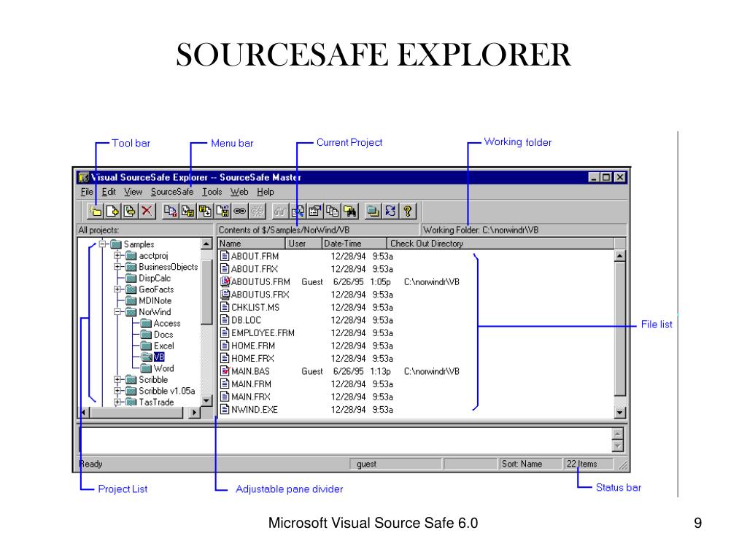Collapse the Samples project node
The height and width of the screenshot is (560, 747).
pyautogui.click(x=102, y=244)
